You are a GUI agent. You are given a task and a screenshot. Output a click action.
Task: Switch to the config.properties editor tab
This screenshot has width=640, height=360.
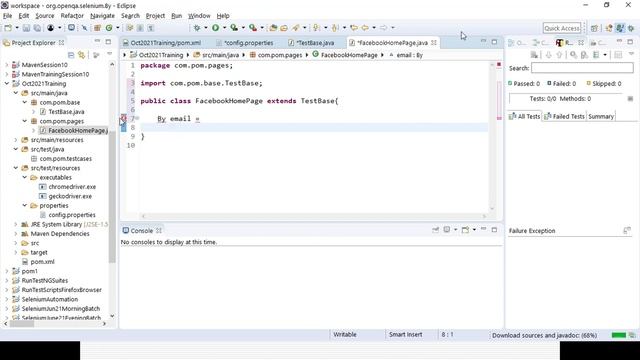pos(245,42)
